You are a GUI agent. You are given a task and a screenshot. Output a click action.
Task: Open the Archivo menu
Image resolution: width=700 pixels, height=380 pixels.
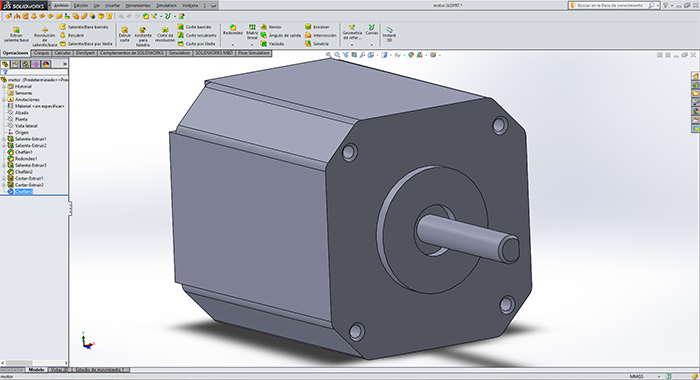tap(61, 5)
